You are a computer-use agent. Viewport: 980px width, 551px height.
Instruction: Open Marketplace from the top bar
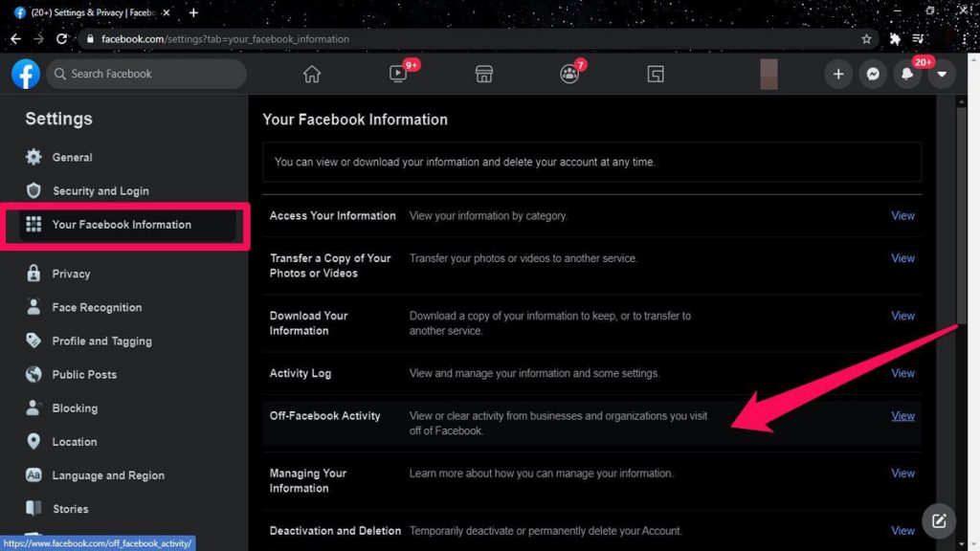[x=484, y=74]
